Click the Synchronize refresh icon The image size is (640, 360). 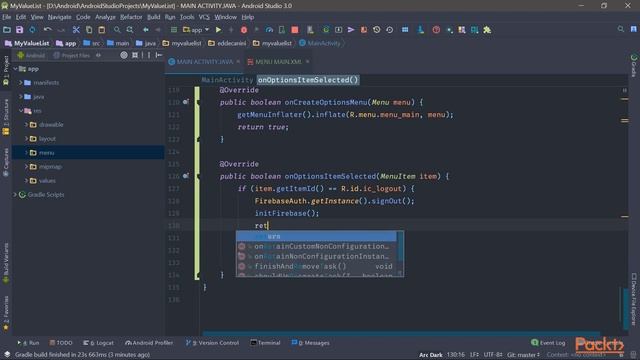pyautogui.click(x=32, y=30)
